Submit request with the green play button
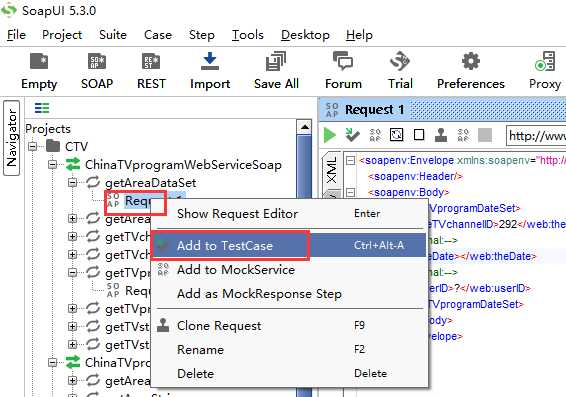Viewport: 566px width, 397px height. point(330,135)
